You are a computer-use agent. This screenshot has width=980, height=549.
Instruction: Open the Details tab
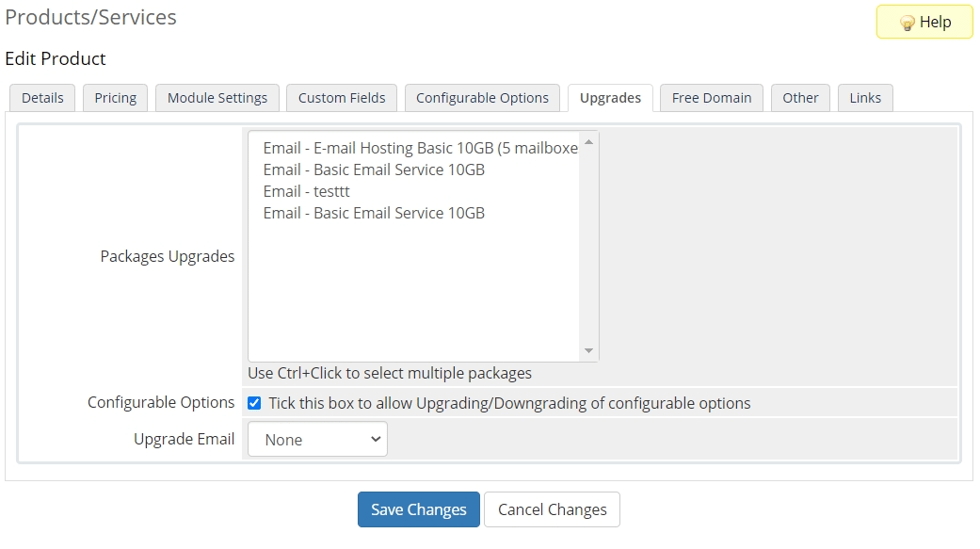pos(42,98)
